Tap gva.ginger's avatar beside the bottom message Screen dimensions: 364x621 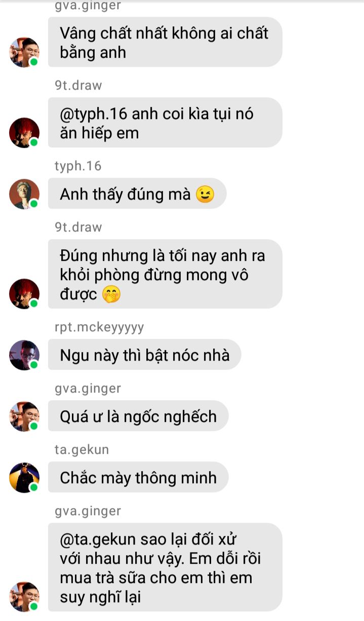click(x=24, y=597)
